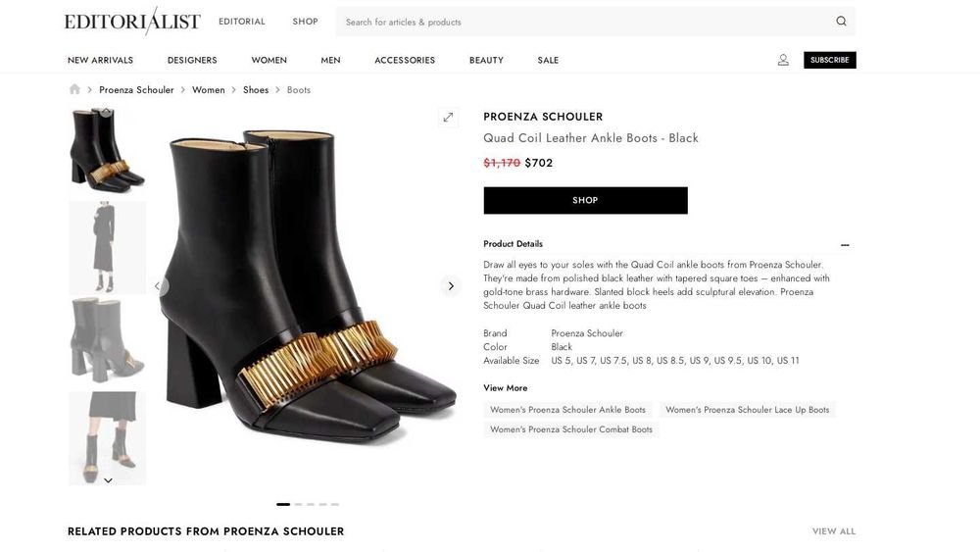Image resolution: width=980 pixels, height=552 pixels.
Task: Switch to the Editorial tab
Action: coord(242,22)
